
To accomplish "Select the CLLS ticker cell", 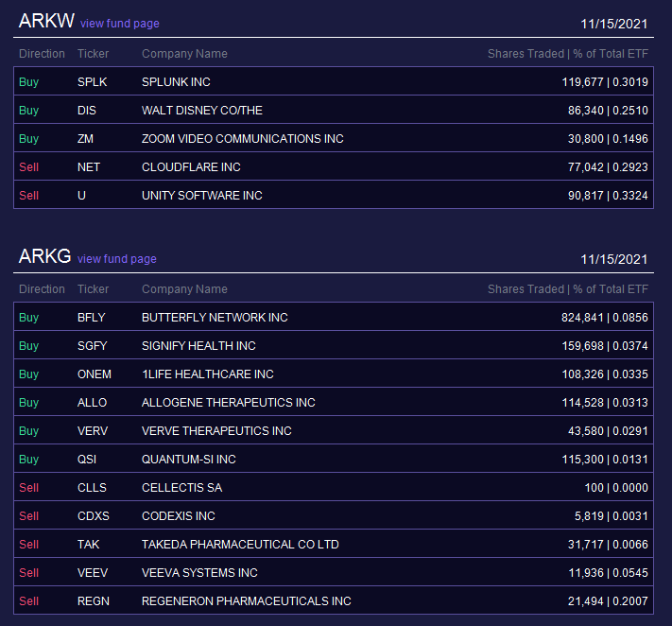I will (x=92, y=488).
